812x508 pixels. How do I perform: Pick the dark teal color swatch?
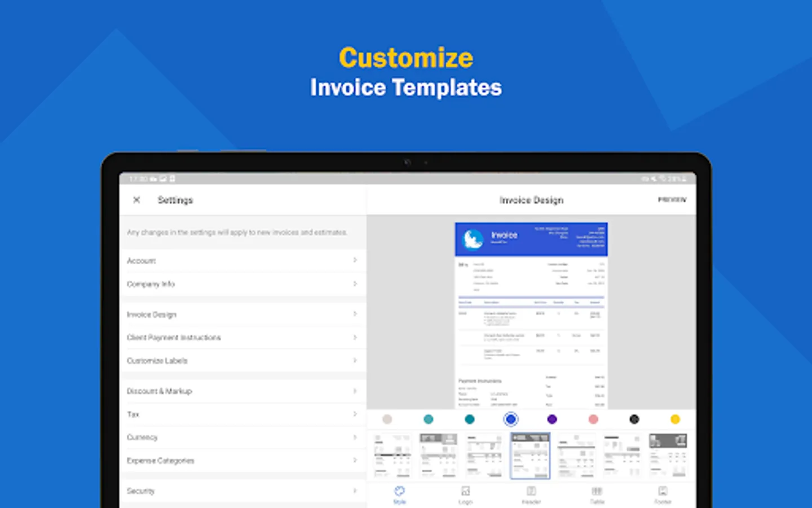(470, 419)
